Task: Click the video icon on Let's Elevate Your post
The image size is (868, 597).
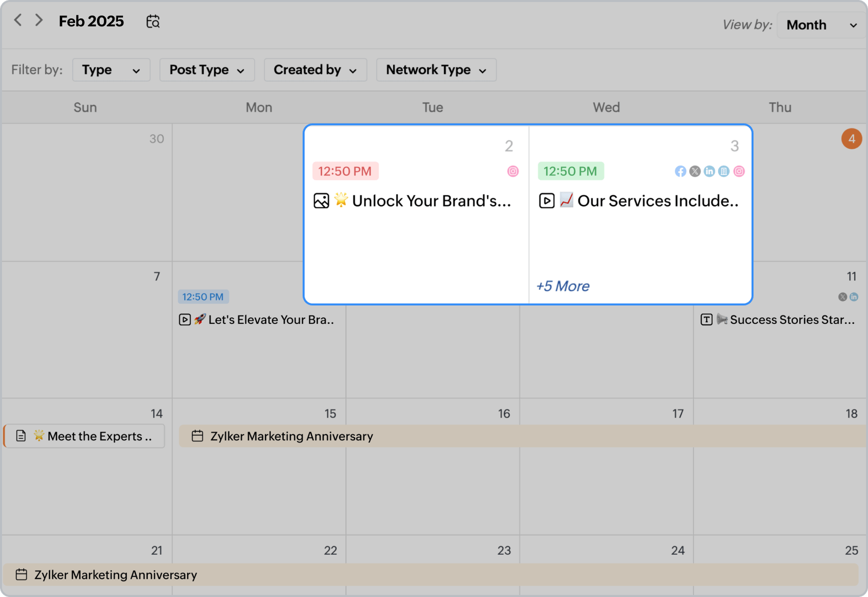Action: tap(184, 319)
